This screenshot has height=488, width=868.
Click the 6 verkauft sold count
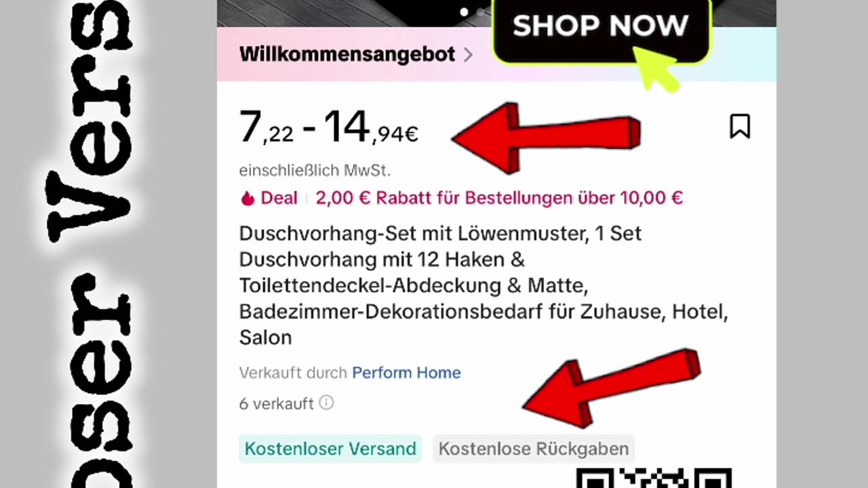coord(276,403)
